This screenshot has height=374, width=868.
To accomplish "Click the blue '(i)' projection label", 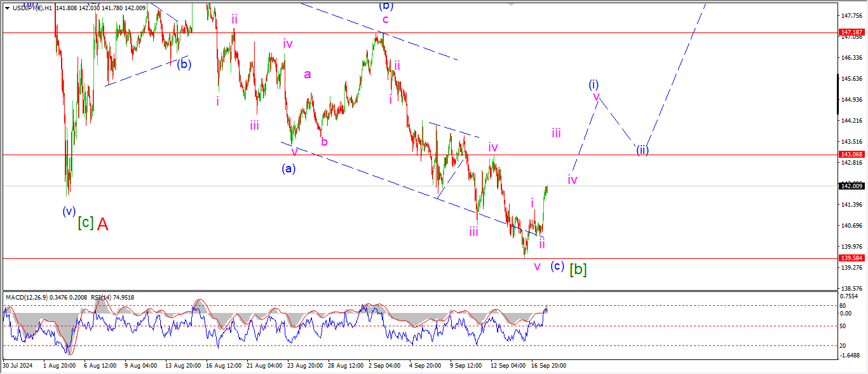I will (x=593, y=84).
